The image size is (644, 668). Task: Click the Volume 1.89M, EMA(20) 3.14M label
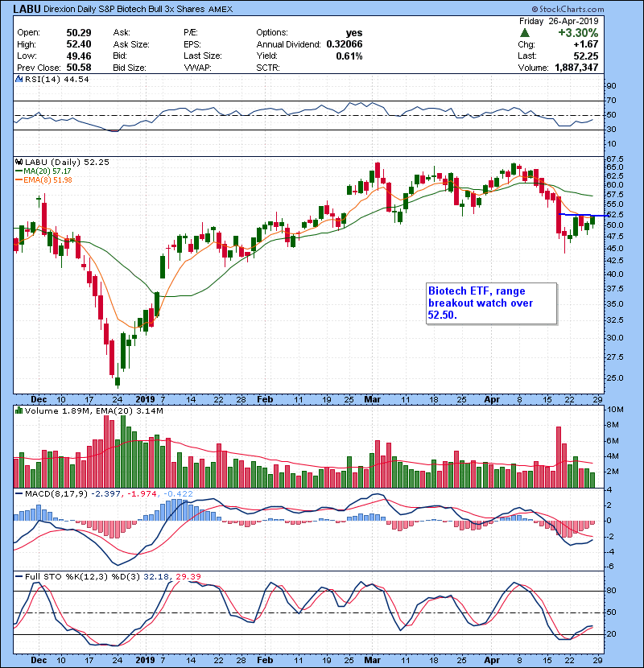(93, 411)
